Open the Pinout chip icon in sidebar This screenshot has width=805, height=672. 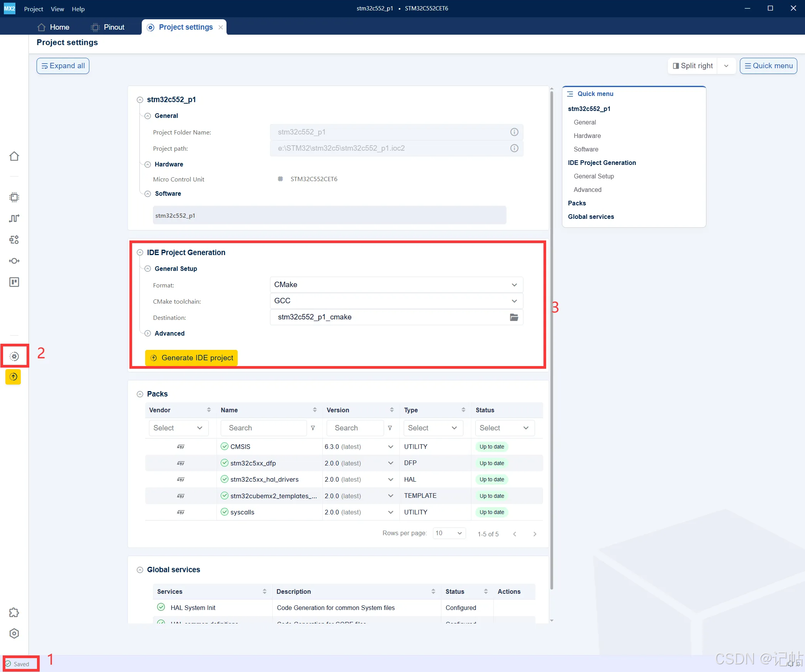click(x=14, y=197)
